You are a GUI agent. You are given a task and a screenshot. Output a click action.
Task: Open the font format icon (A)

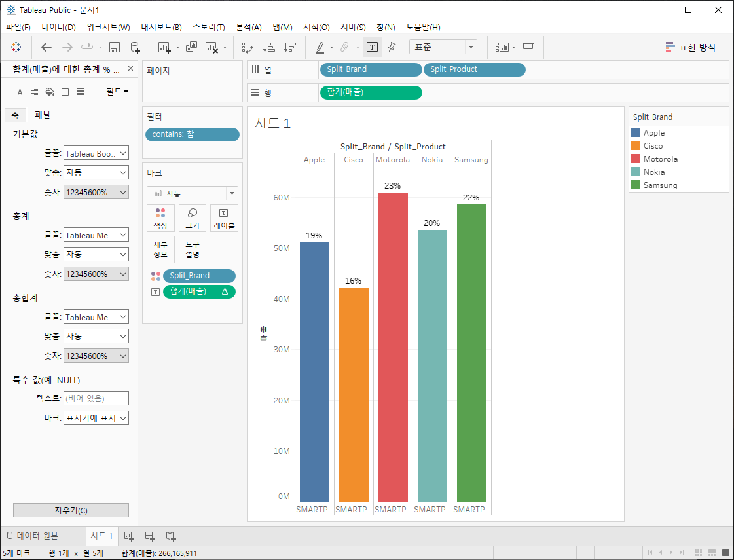[20, 92]
